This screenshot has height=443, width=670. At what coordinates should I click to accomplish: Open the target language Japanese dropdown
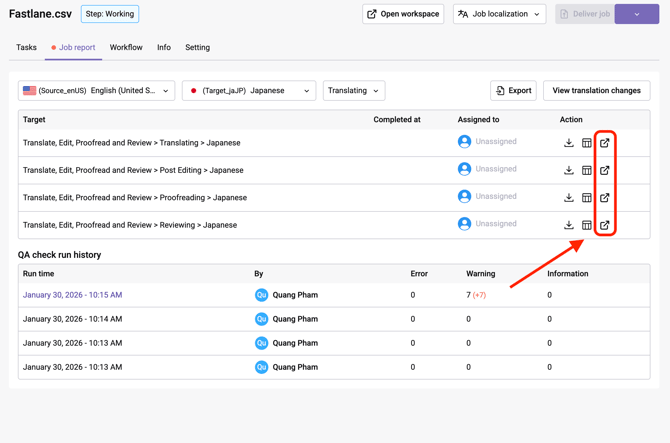tap(249, 91)
